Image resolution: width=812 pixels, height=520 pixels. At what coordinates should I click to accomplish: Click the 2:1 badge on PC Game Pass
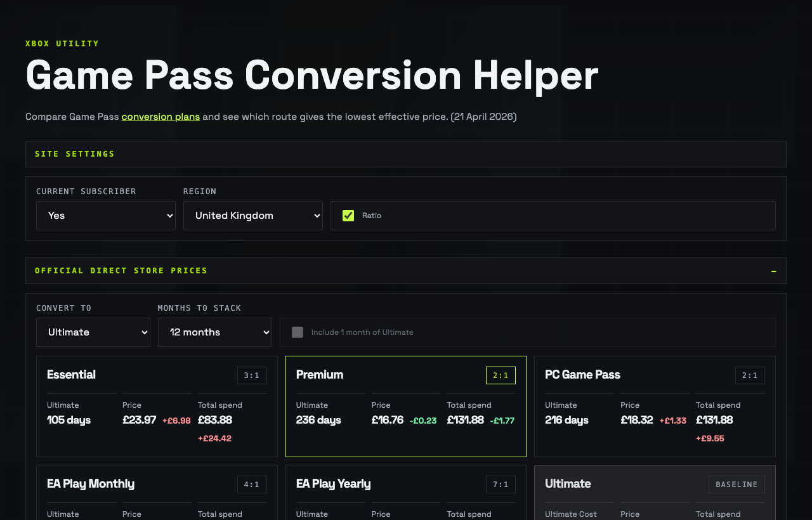tap(750, 375)
